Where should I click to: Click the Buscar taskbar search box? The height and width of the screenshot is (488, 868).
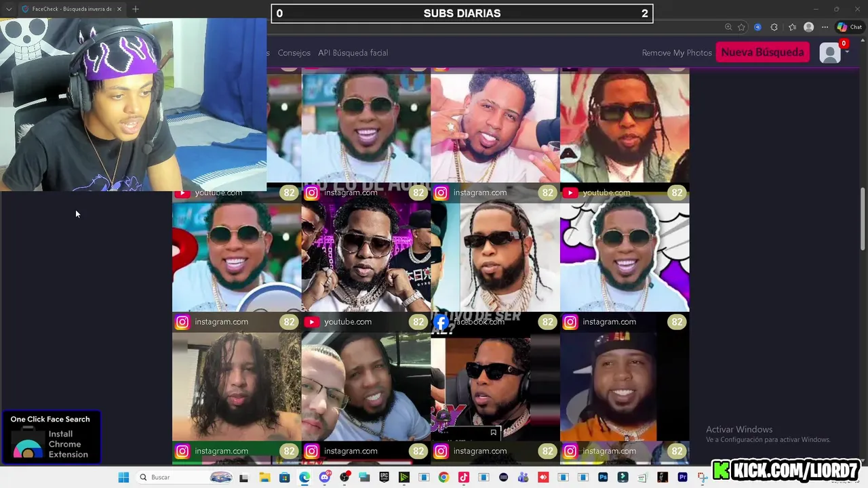tap(185, 477)
